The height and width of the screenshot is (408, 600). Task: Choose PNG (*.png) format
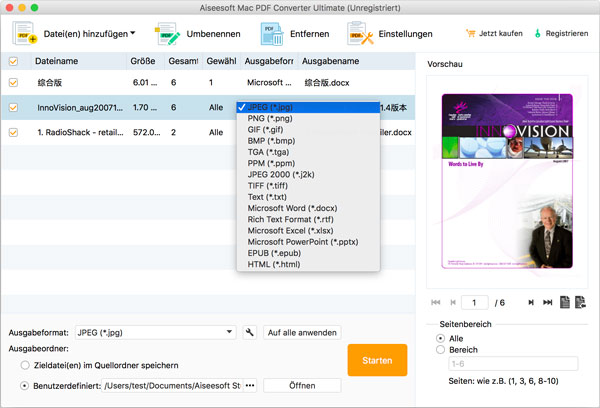[308, 118]
